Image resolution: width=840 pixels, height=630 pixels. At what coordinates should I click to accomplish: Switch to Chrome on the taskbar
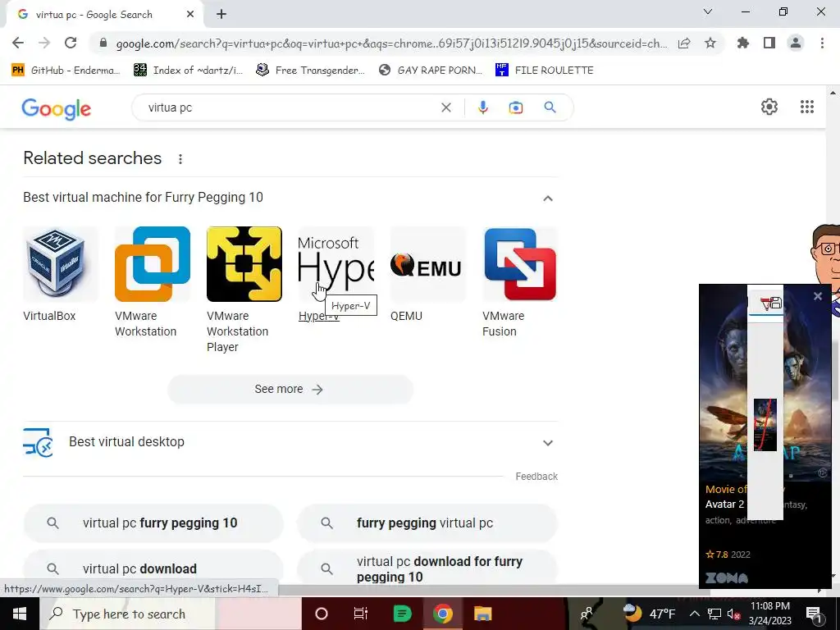442,614
